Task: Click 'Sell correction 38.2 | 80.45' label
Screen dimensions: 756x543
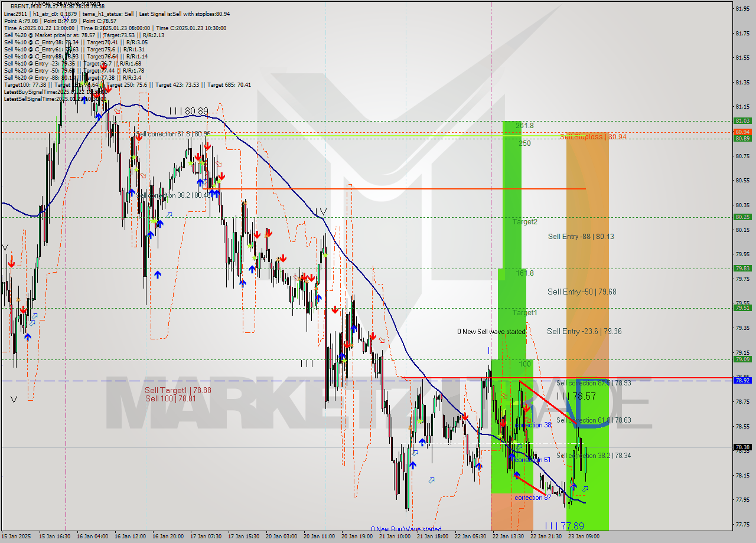Action: [173, 195]
